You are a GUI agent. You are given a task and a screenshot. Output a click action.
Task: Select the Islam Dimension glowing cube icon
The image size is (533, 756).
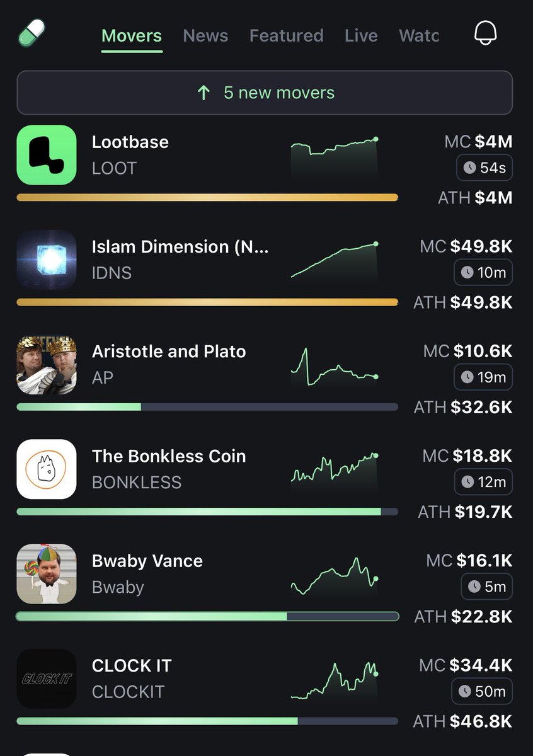[47, 260]
